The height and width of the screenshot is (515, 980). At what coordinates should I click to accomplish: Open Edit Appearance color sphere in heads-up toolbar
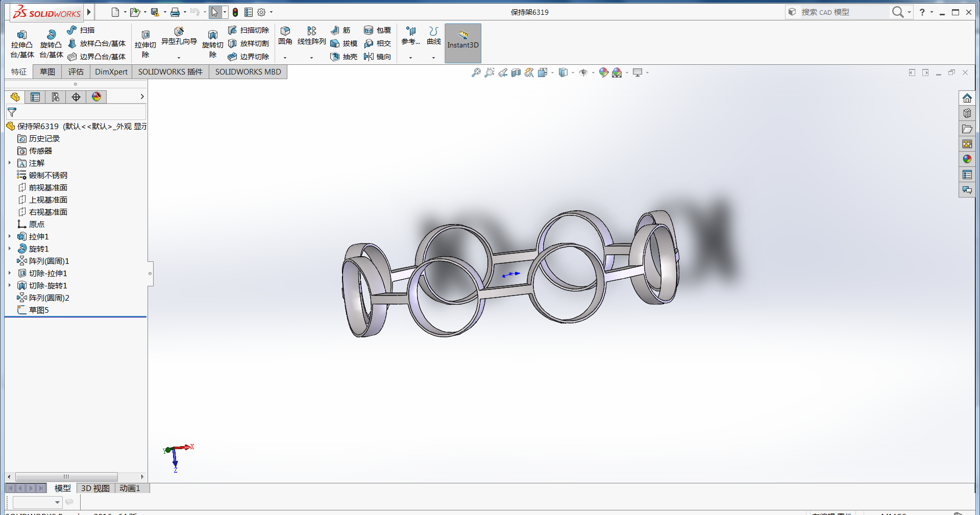[603, 72]
